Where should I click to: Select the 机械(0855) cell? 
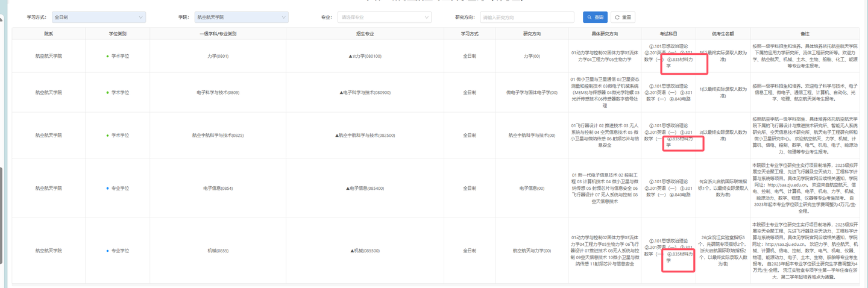[x=218, y=251]
